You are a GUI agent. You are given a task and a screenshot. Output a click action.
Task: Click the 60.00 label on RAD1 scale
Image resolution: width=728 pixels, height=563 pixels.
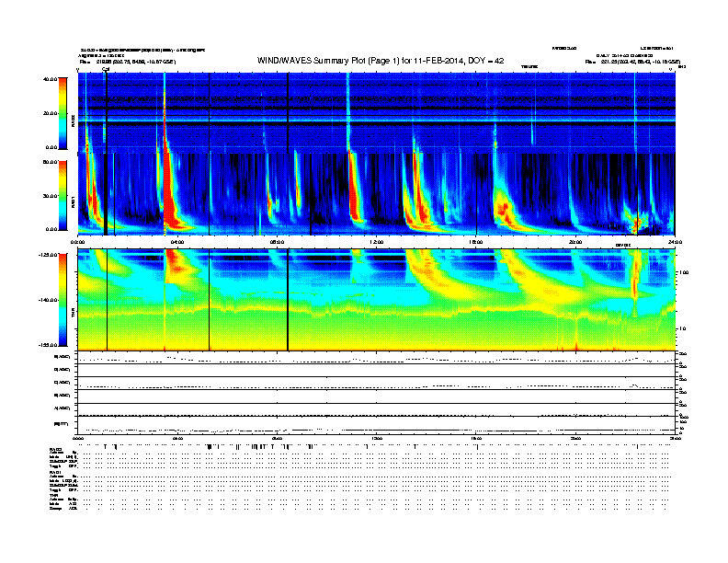tap(50, 162)
